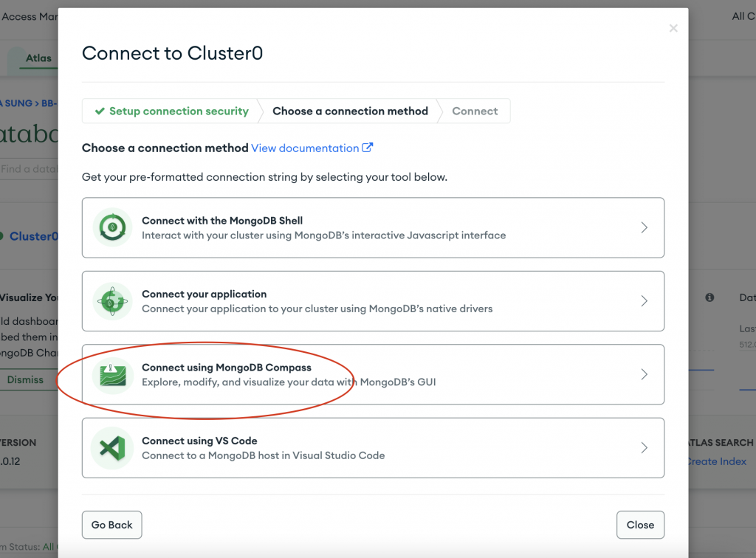Select the Choose a connection method step

click(350, 111)
